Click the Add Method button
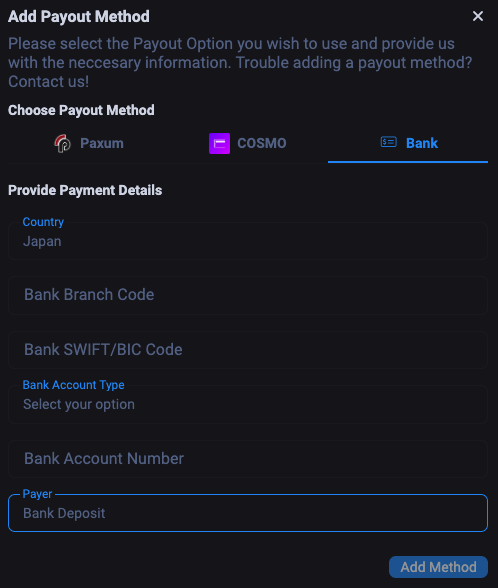Viewport: 498px width, 588px height. coord(438,567)
